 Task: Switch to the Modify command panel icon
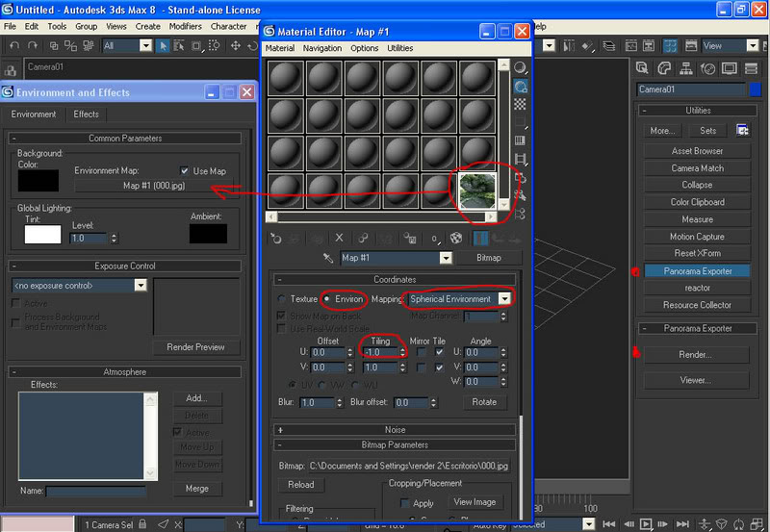click(664, 68)
